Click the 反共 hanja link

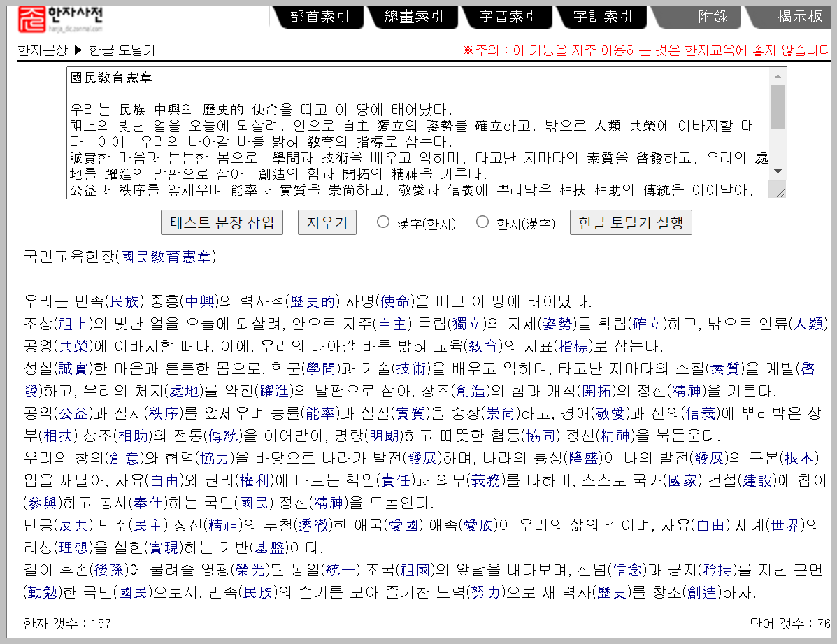tap(73, 526)
